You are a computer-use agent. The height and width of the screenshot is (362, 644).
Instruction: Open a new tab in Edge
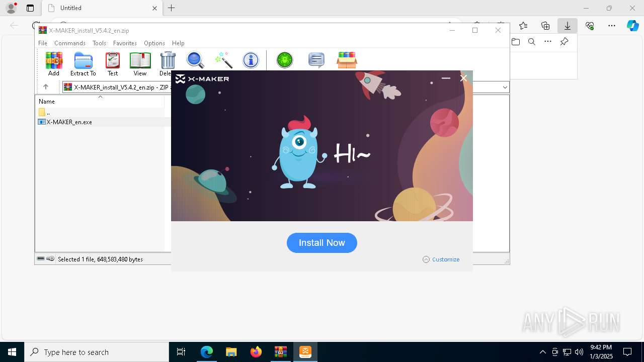pyautogui.click(x=172, y=8)
